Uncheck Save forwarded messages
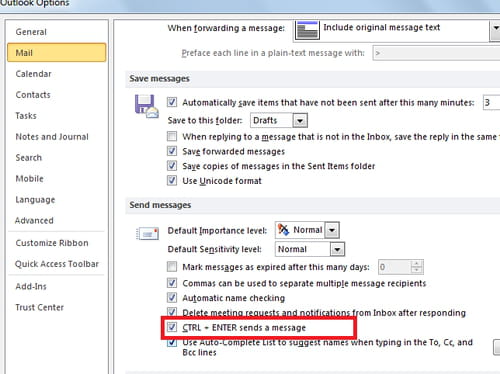This screenshot has height=374, width=500. pos(172,151)
